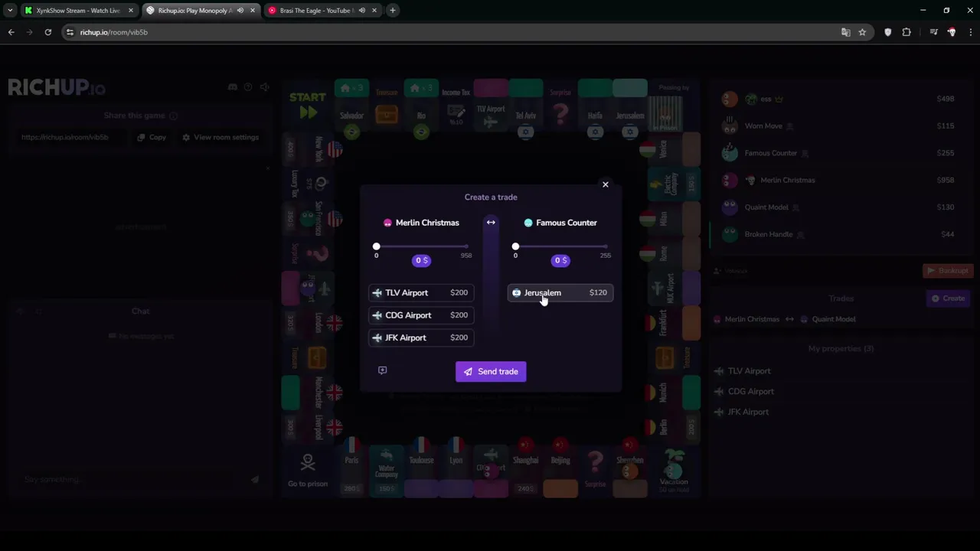Select player ess in player list
Image resolution: width=980 pixels, height=551 pixels.
click(839, 99)
